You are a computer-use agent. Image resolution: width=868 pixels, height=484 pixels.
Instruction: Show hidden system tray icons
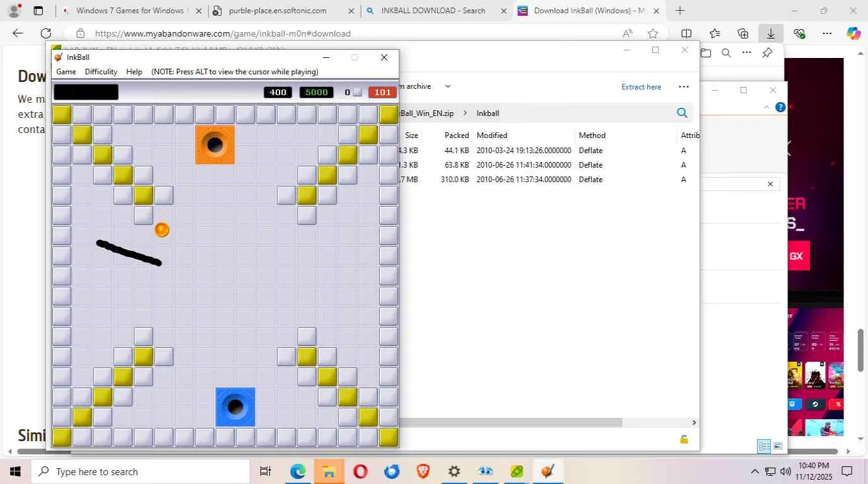pyautogui.click(x=754, y=471)
